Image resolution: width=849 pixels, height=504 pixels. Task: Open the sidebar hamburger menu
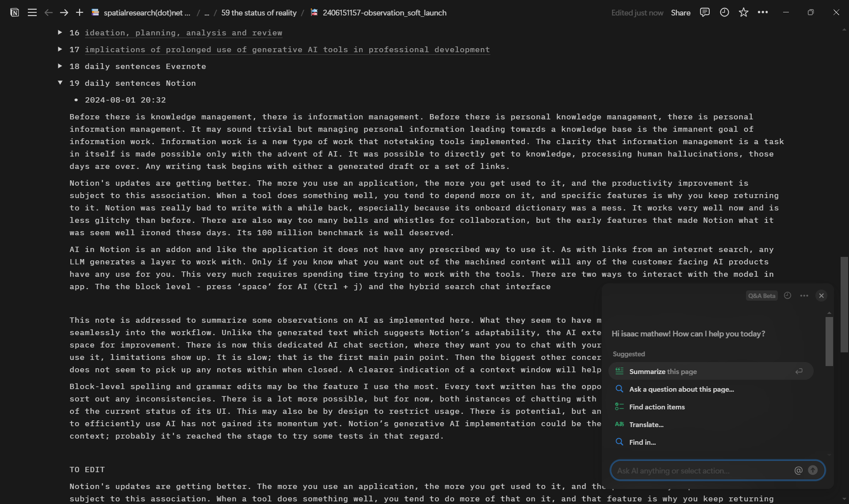coord(32,12)
